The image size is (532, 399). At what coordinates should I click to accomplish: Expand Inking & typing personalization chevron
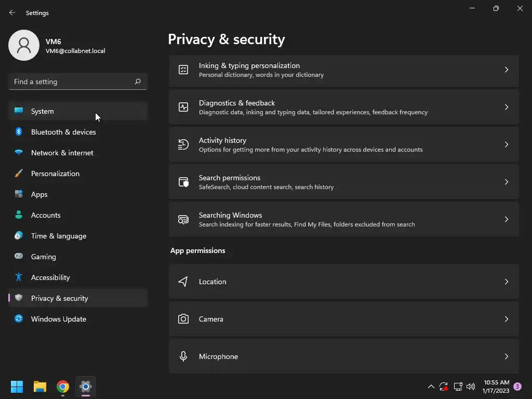pyautogui.click(x=507, y=70)
